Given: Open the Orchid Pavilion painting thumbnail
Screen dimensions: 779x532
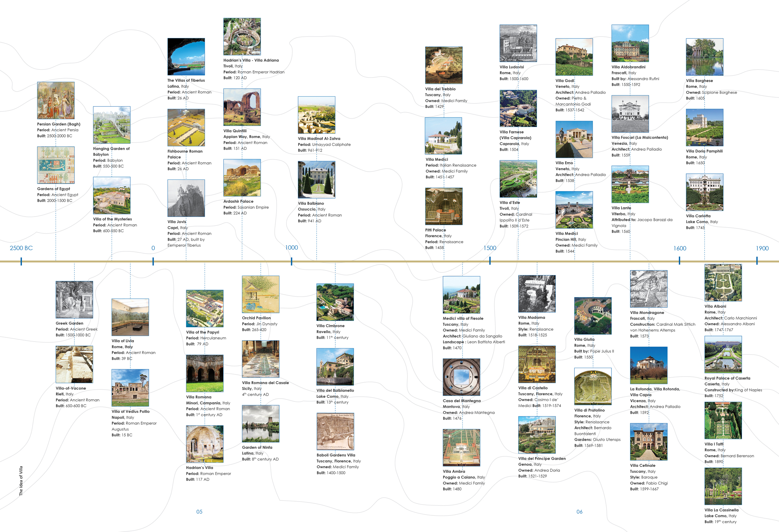Looking at the screenshot, I should pyautogui.click(x=261, y=294).
